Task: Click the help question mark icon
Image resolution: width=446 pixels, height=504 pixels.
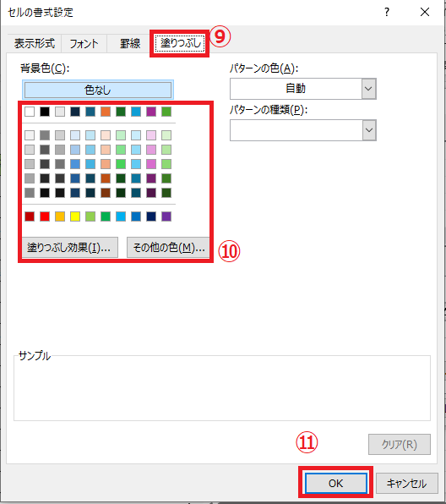Action: point(387,12)
